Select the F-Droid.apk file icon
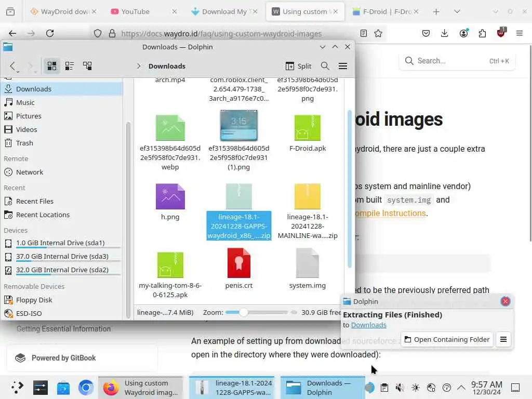Viewport: 532px width, 399px height. pyautogui.click(x=308, y=128)
